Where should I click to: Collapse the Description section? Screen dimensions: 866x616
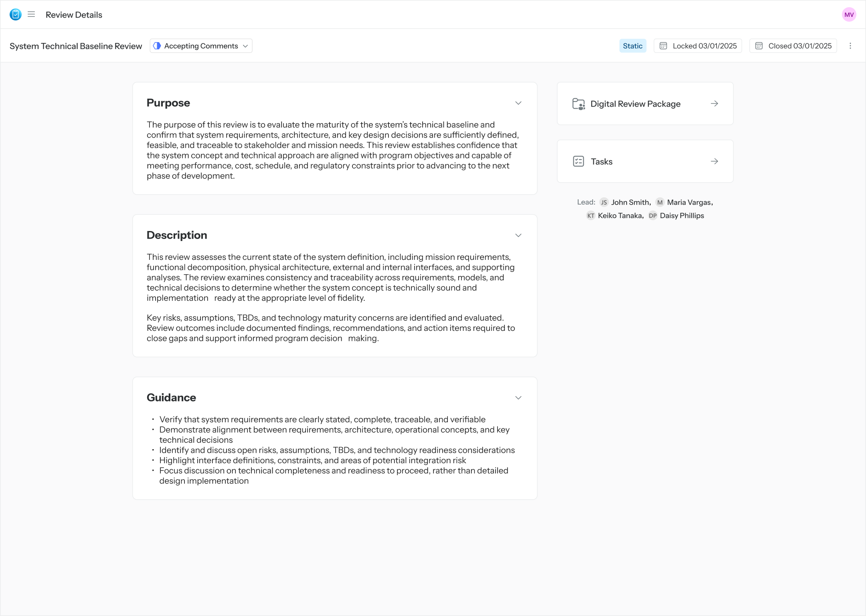518,235
